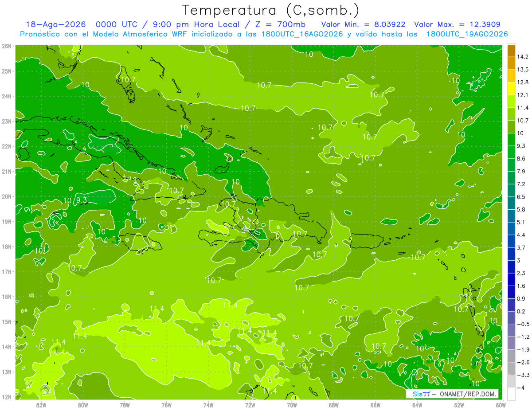532x411 pixels.
Task: Click the 8.6 color bar label
Action: (521, 159)
